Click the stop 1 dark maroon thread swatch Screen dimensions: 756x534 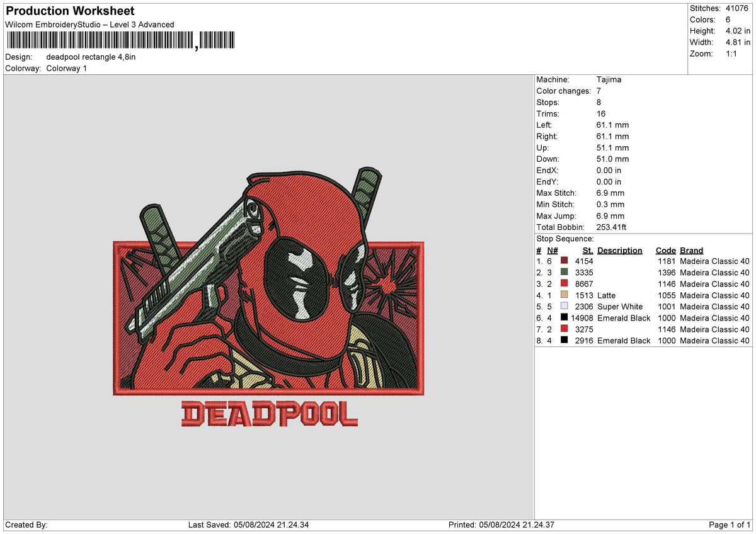point(565,261)
